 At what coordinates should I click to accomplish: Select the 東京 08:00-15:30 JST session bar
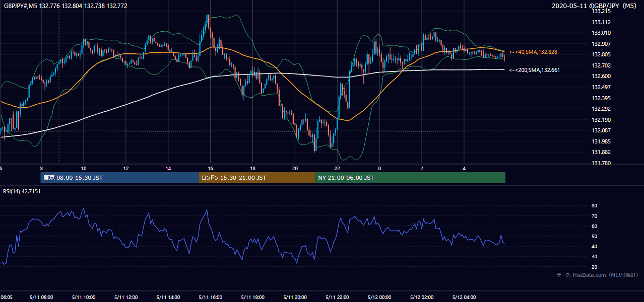(120, 178)
